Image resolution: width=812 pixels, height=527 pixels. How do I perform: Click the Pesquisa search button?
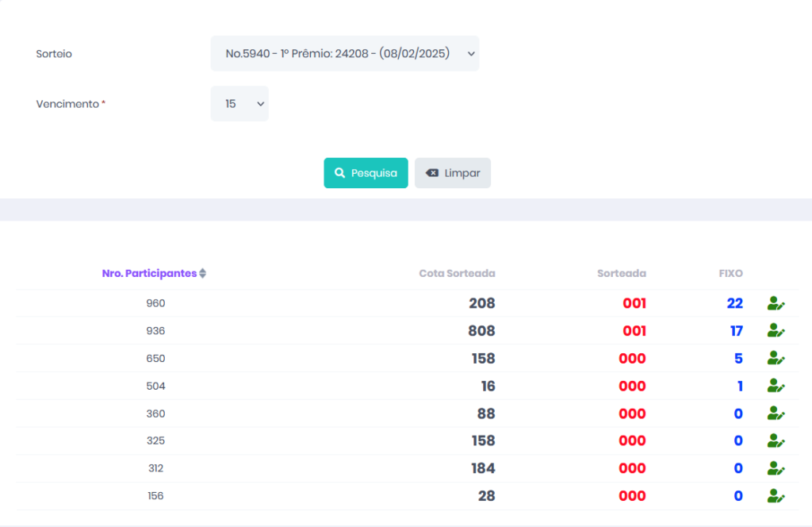click(366, 173)
